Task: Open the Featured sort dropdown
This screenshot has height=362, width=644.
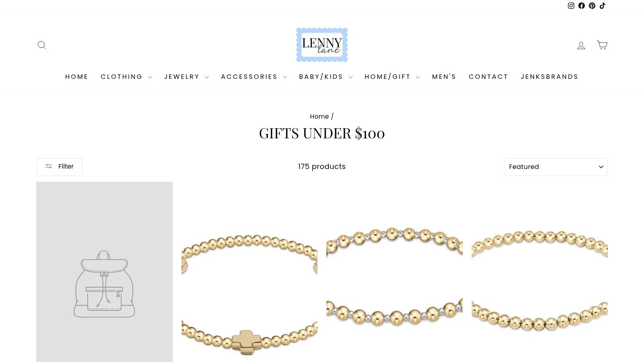Action: (556, 167)
